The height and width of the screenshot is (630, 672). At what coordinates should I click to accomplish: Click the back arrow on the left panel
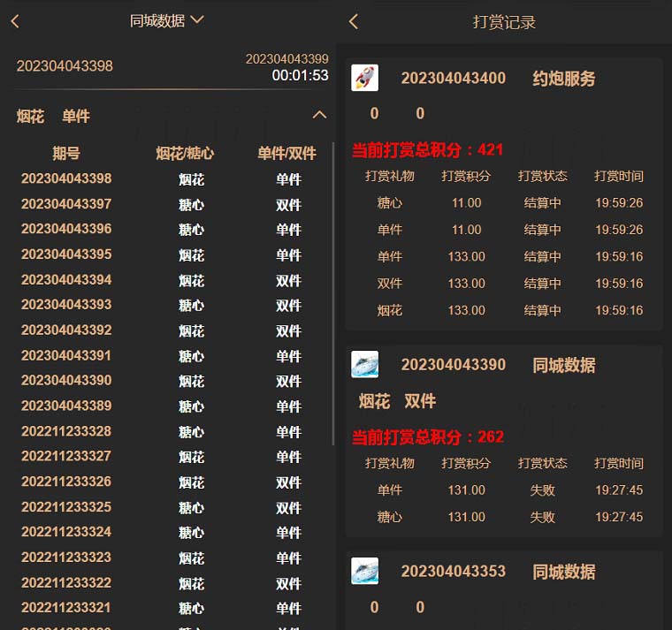coord(15,21)
